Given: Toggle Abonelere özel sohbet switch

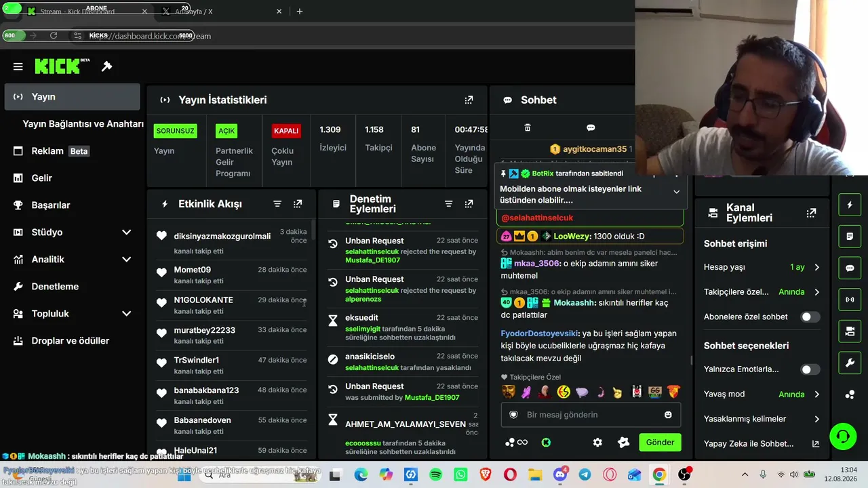Looking at the screenshot, I should point(810,317).
